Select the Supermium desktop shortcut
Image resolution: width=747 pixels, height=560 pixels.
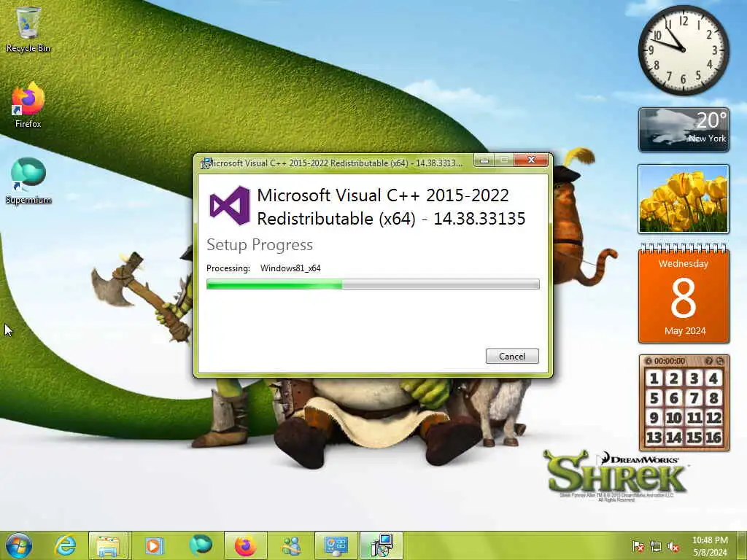(28, 181)
